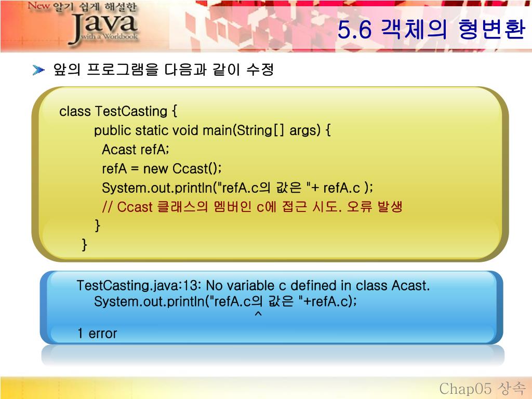Click the blue arrow bullet icon
Image resolution: width=532 pixels, height=399 pixels.
coord(38,70)
